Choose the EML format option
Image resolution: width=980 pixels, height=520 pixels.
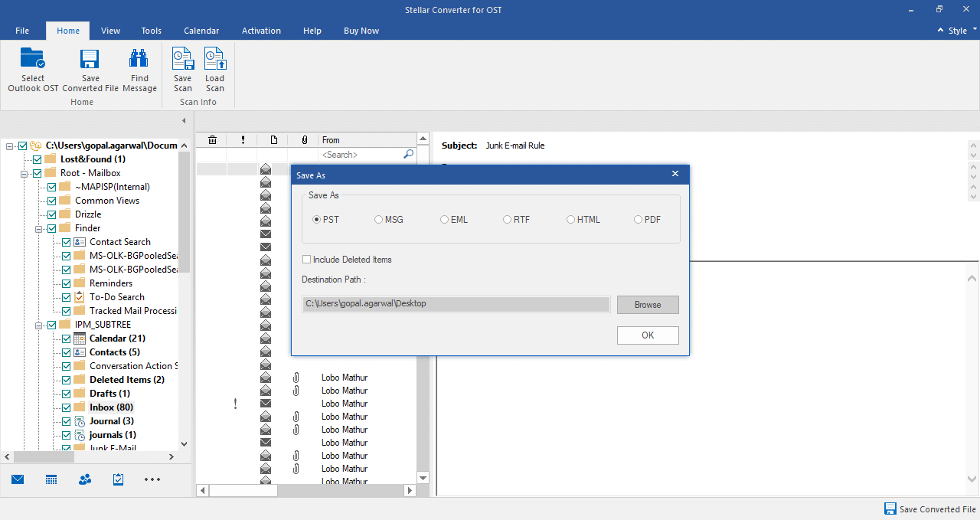click(444, 220)
